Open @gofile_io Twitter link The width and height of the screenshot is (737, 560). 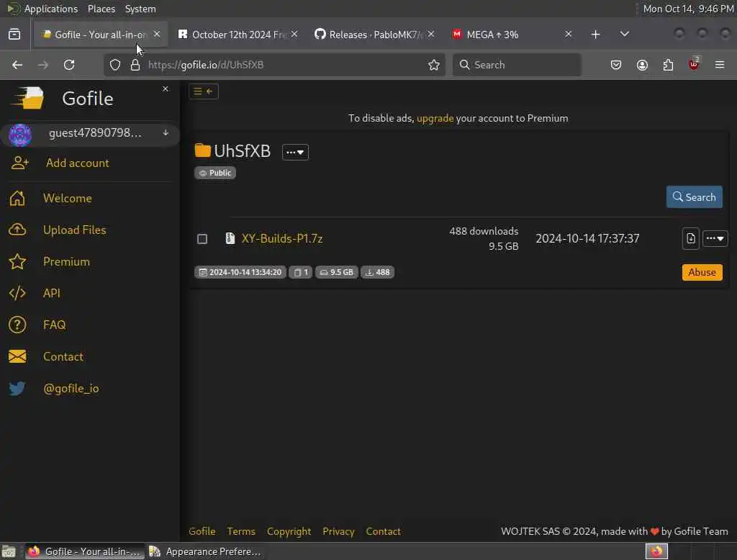pyautogui.click(x=71, y=389)
